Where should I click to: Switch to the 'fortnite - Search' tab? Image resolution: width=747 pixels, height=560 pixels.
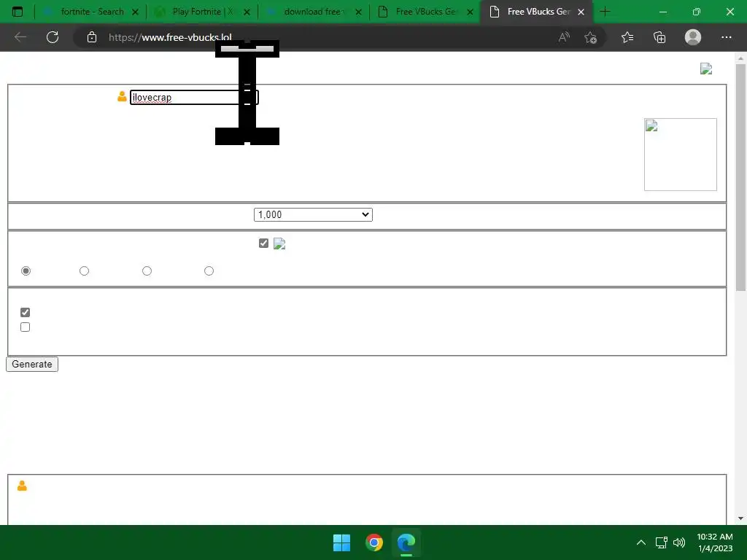(90, 12)
